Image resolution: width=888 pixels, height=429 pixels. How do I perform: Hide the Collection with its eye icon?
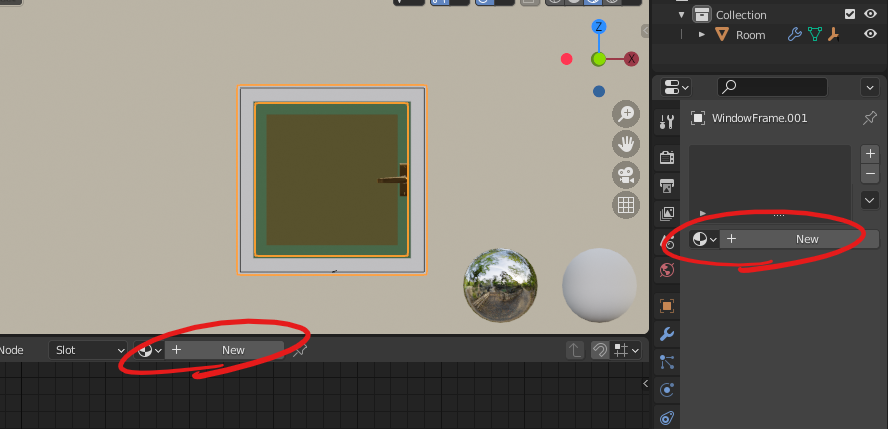[x=870, y=14]
